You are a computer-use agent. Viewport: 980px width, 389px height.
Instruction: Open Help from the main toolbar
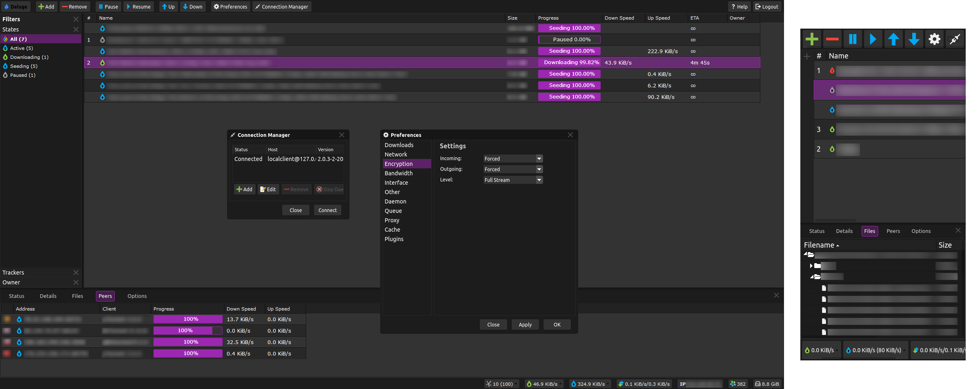point(739,7)
